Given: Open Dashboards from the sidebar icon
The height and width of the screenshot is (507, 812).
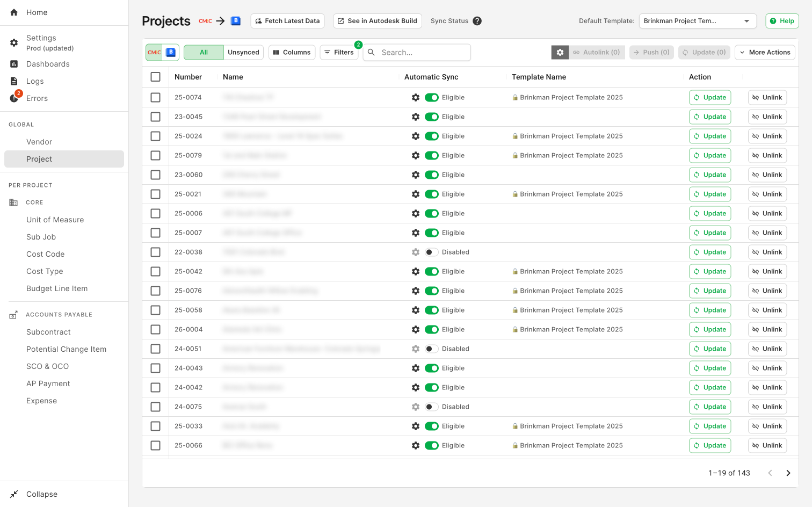Looking at the screenshot, I should click(x=13, y=64).
